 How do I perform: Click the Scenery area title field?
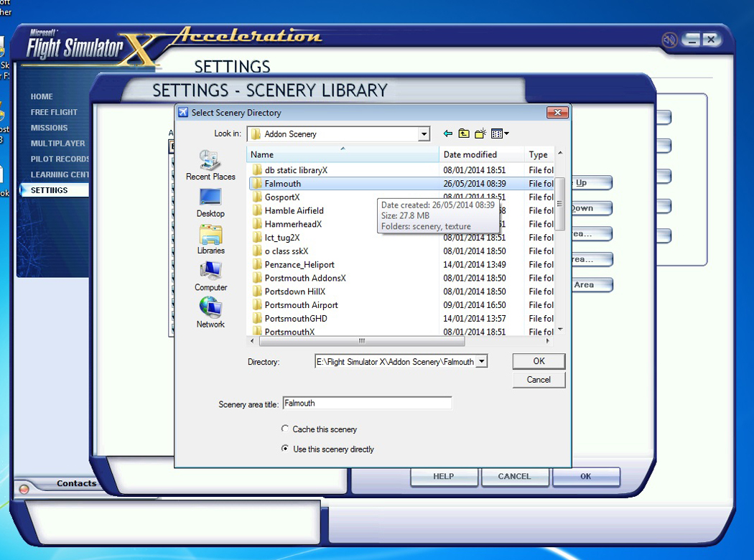pyautogui.click(x=368, y=403)
